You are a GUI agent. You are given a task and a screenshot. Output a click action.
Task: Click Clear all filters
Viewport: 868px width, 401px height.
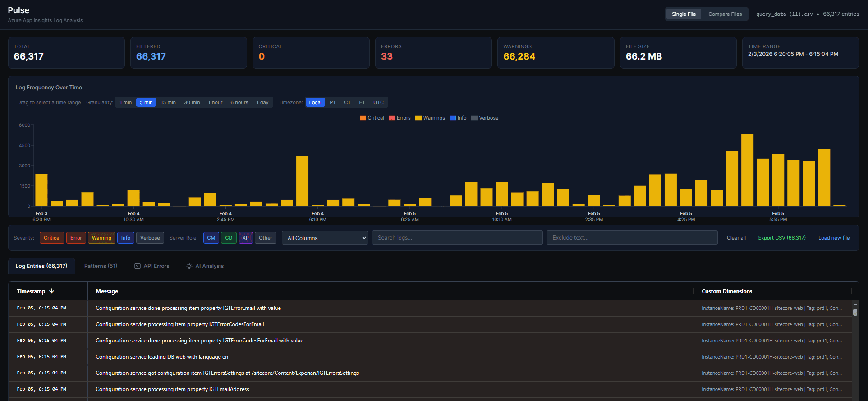point(736,238)
